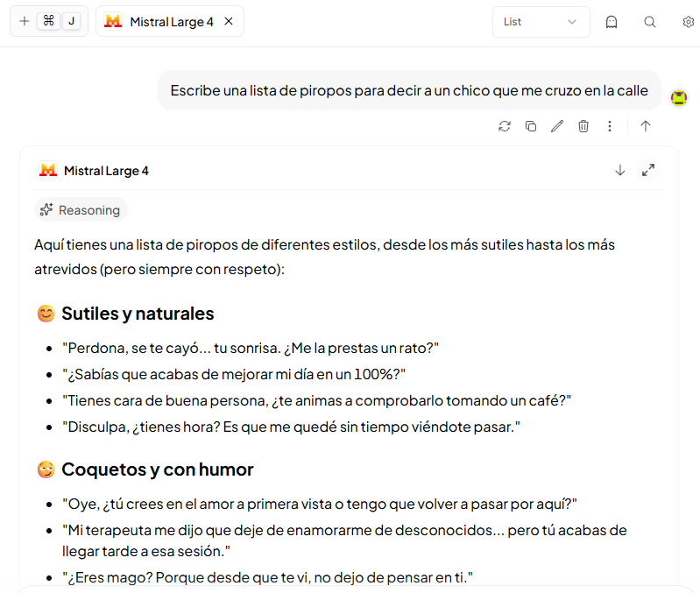
Task: Click Mistral logo in response header
Action: pos(48,170)
